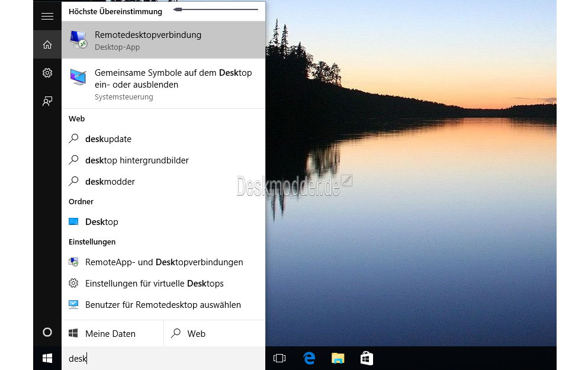Click the Remotedesktopverbindung app icon

pos(78,40)
